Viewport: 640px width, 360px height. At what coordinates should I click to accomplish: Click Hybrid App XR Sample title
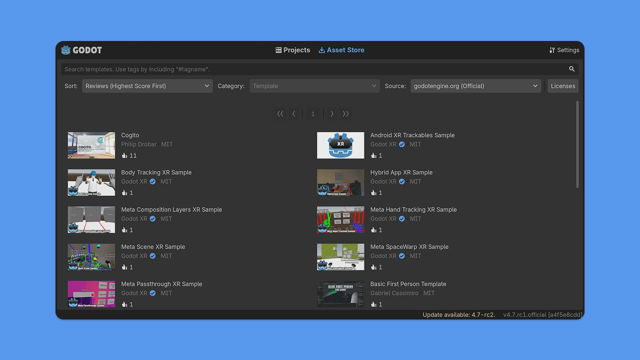(401, 172)
